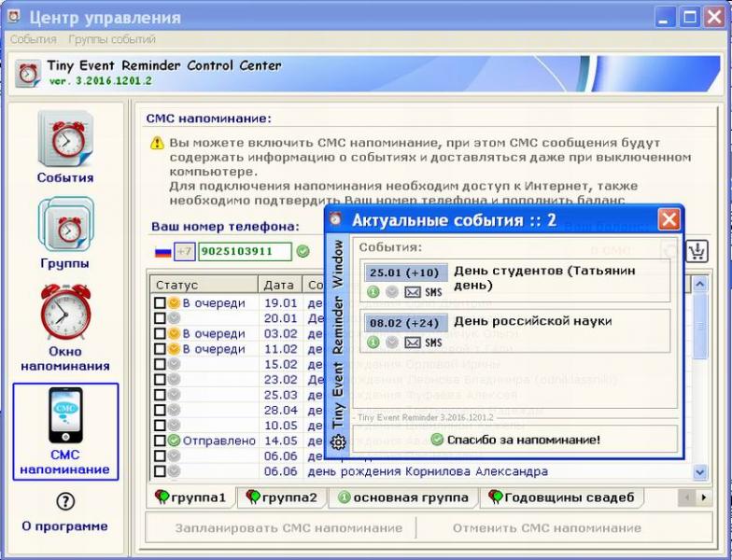
Task: Click green info icon for День российской науки
Action: coord(373,342)
